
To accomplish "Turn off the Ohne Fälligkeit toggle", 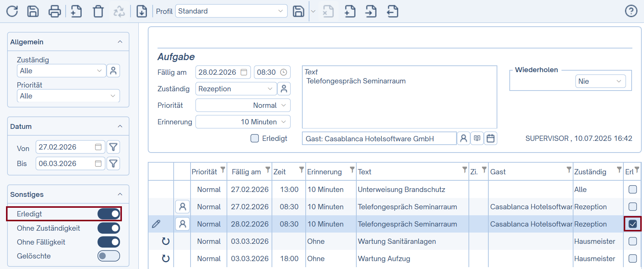I will point(108,242).
